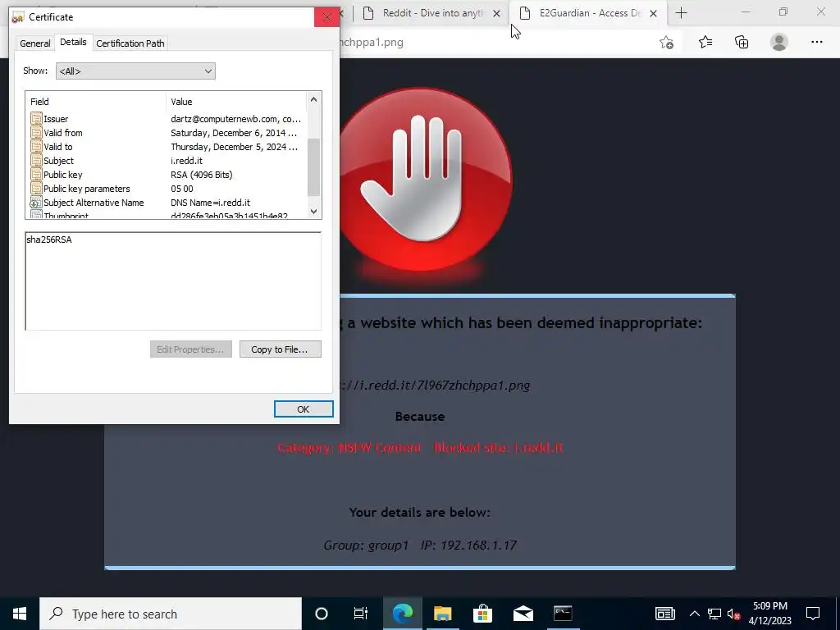This screenshot has height=630, width=840.
Task: Open the notification Action Center
Action: coord(813,614)
